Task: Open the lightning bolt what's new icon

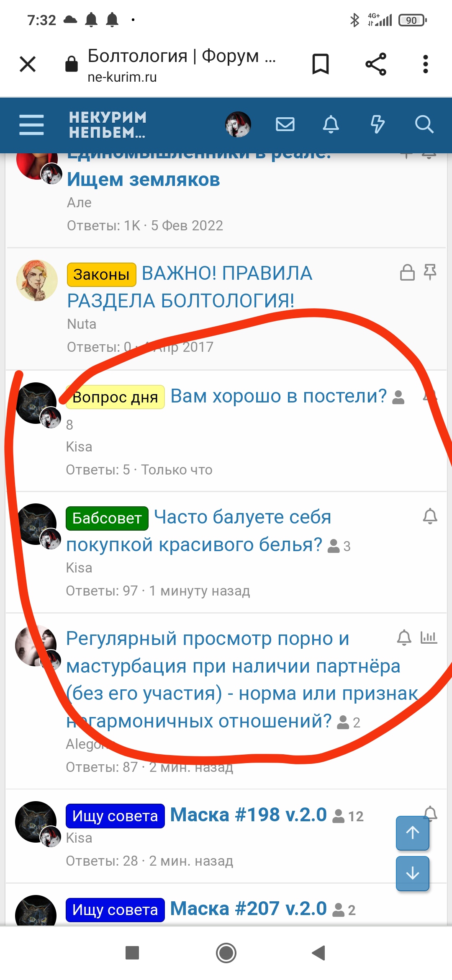Action: [x=378, y=124]
